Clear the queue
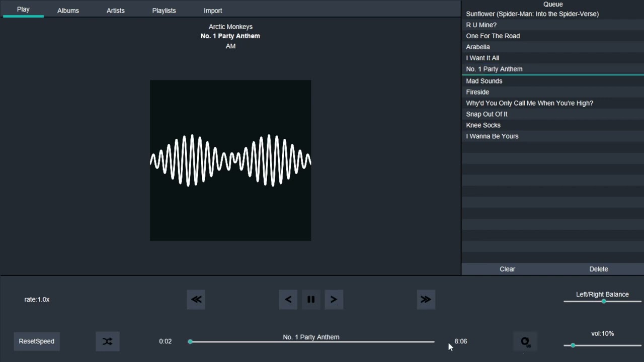Screen dimensions: 644x362 pyautogui.click(x=507, y=269)
